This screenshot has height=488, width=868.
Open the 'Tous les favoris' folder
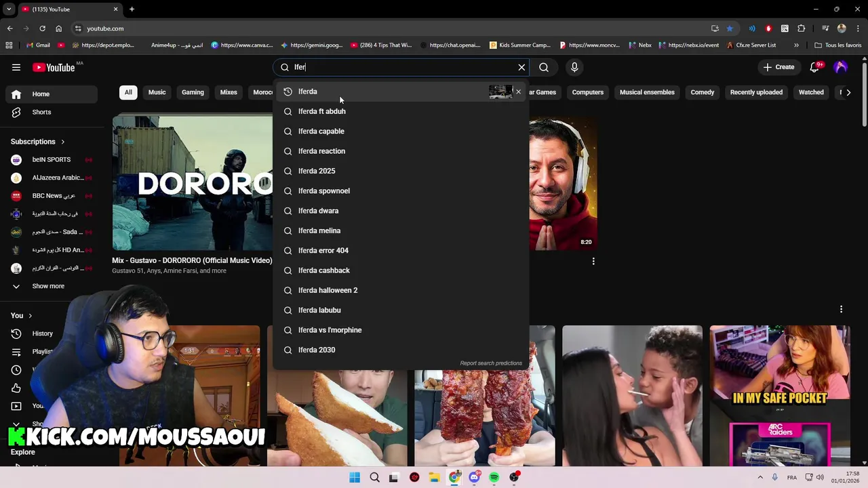tap(839, 45)
